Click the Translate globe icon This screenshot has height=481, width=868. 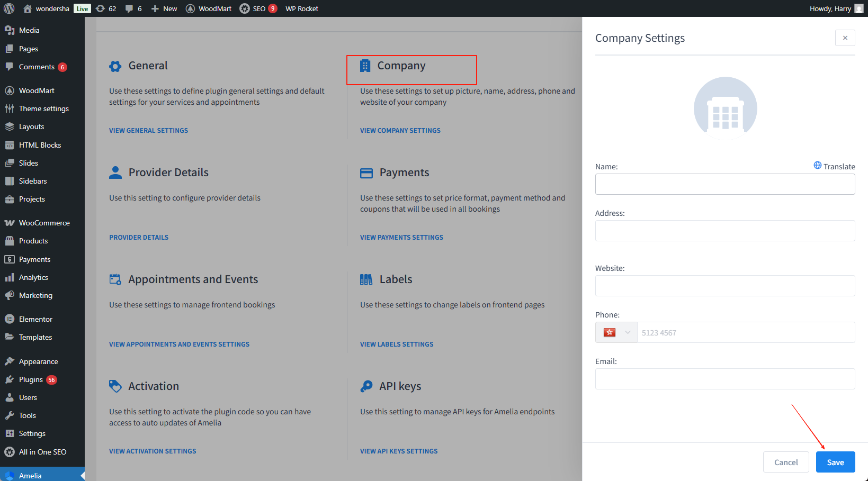pyautogui.click(x=818, y=166)
